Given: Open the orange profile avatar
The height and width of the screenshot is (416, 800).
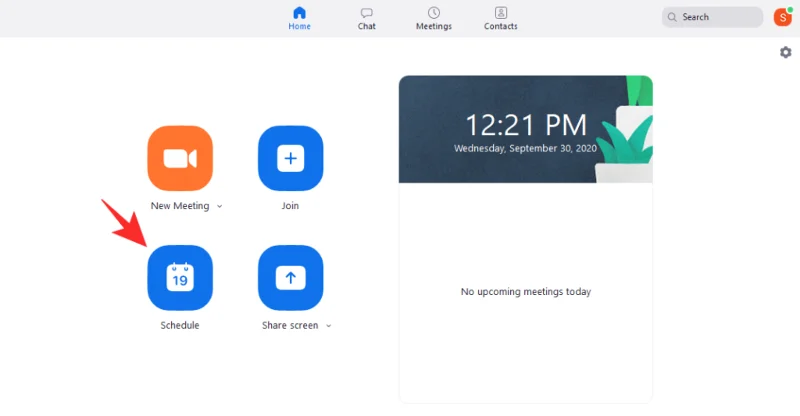Looking at the screenshot, I should click(x=782, y=17).
